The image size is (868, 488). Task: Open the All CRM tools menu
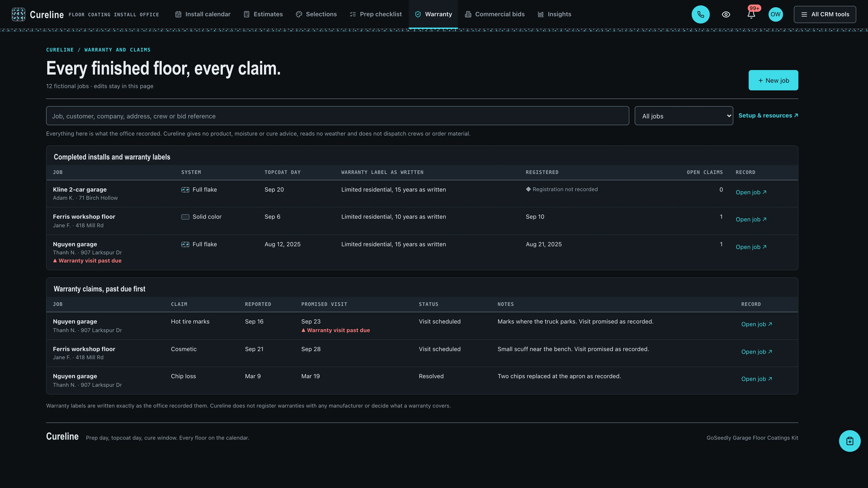[825, 14]
